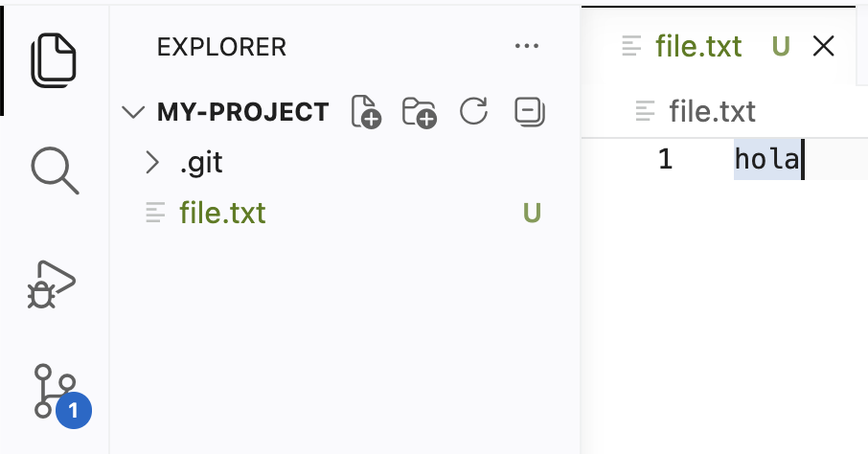Open the Search view
The image size is (868, 454).
click(x=55, y=170)
